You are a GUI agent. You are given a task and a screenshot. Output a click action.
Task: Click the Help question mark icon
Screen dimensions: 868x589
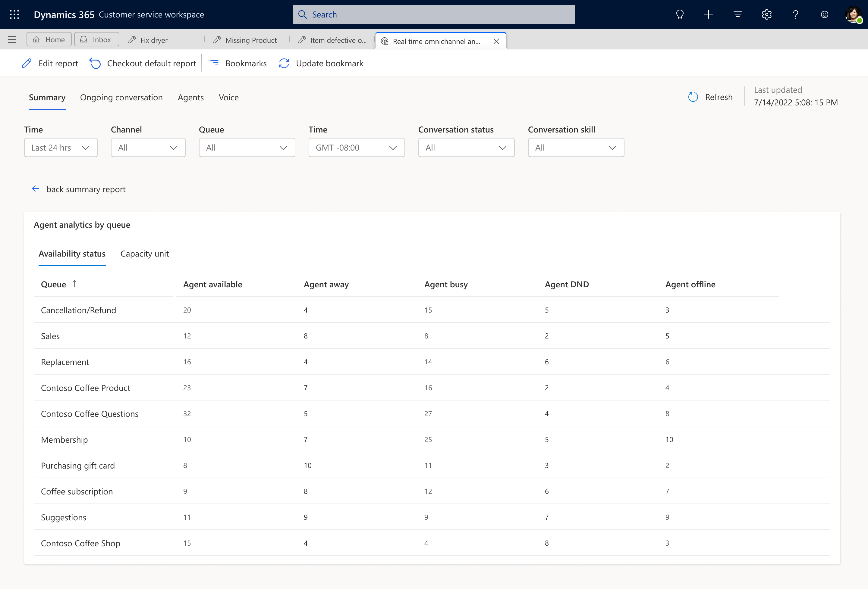(796, 14)
